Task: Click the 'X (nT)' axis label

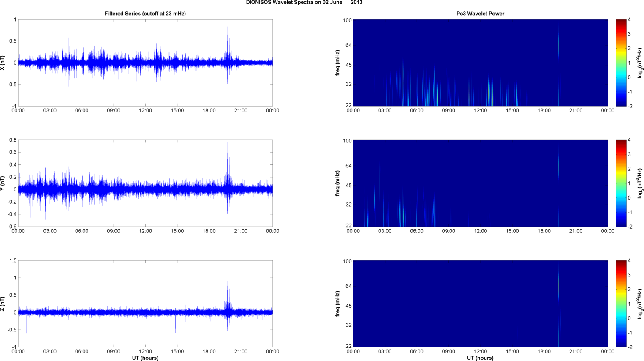Action: pyautogui.click(x=3, y=63)
